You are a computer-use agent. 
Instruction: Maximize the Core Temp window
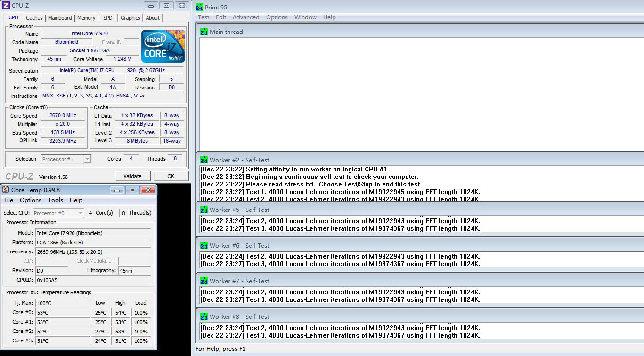point(132,190)
